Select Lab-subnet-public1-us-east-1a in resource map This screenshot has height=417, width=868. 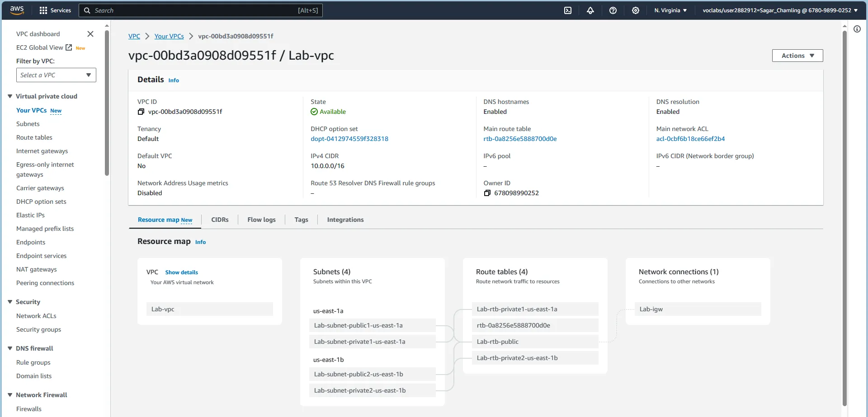click(373, 325)
